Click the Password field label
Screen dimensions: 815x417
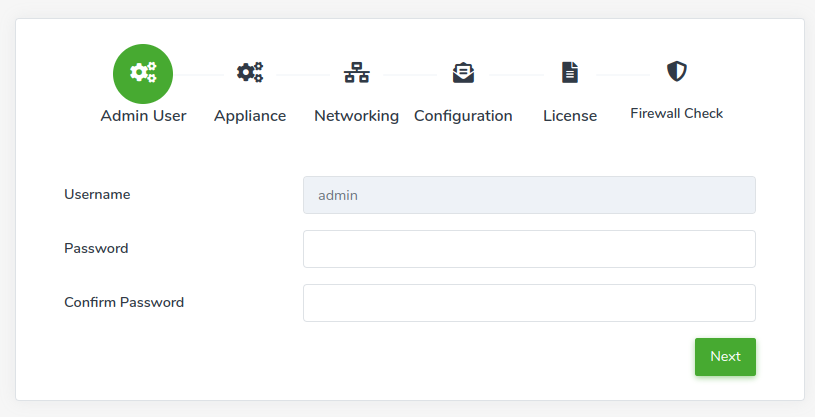pyautogui.click(x=96, y=249)
